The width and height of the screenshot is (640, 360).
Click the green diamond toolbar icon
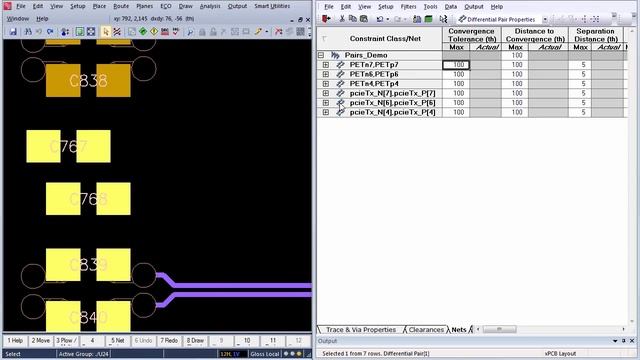point(143,31)
